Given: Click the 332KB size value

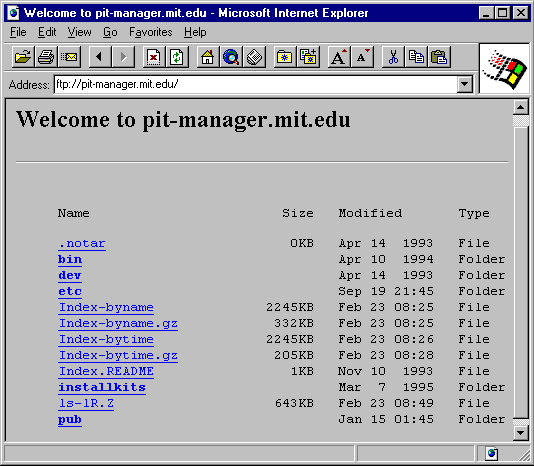Looking at the screenshot, I should pyautogui.click(x=294, y=324).
